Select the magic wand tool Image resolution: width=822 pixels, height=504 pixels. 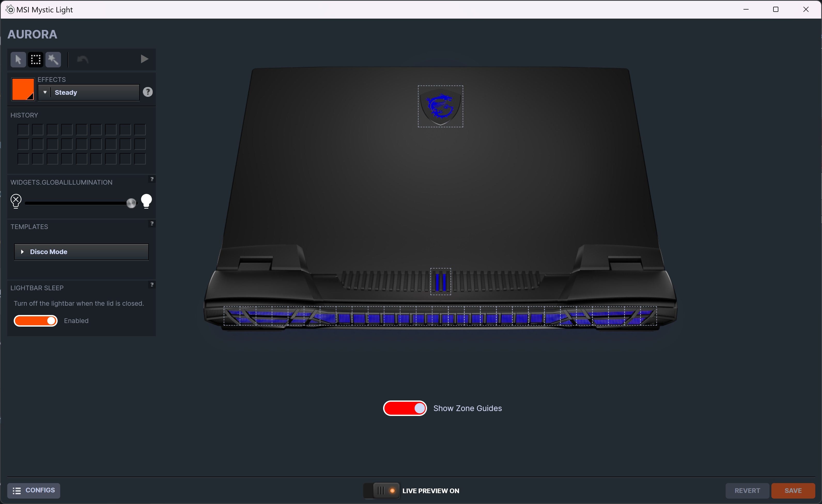pyautogui.click(x=53, y=60)
